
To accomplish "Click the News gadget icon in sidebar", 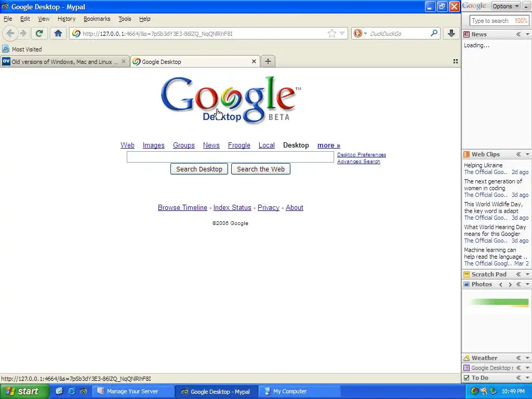I will [467, 34].
